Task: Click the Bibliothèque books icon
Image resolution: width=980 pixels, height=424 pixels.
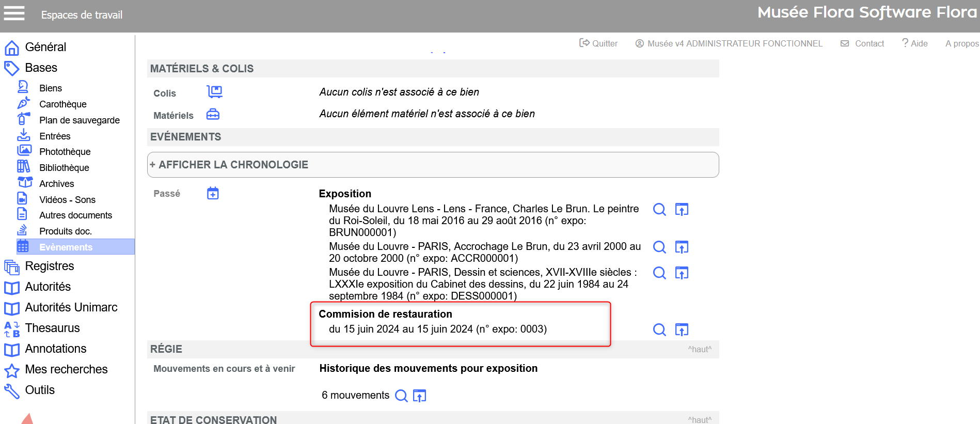Action: pos(23,166)
